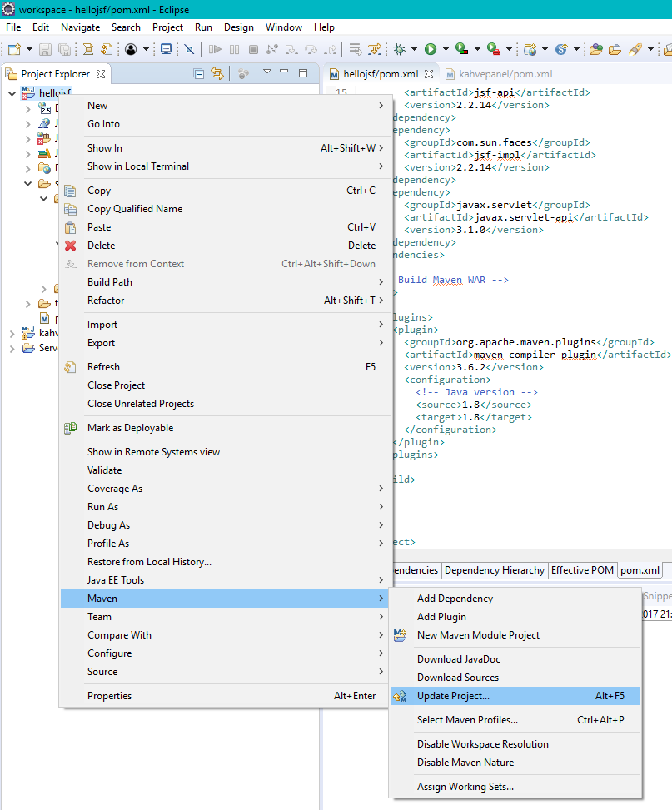Viewport: 672px width, 810px height.
Task: Open the File menu
Action: (x=13, y=27)
